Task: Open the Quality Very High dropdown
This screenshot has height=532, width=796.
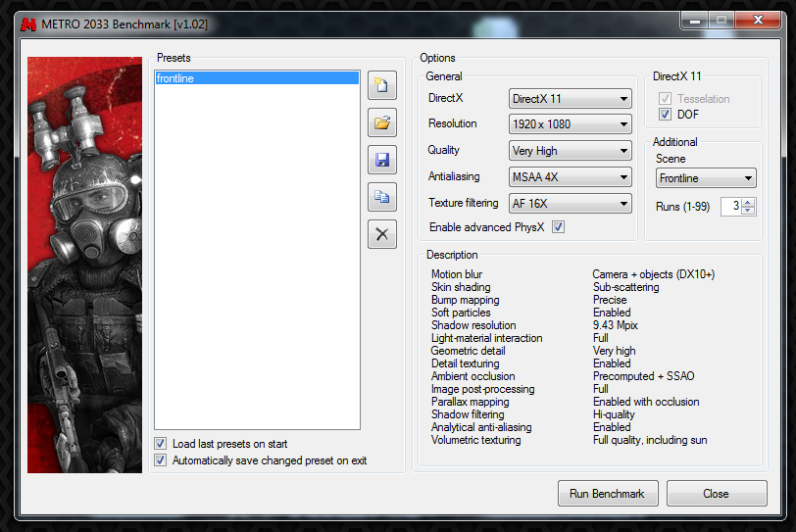Action: [571, 151]
